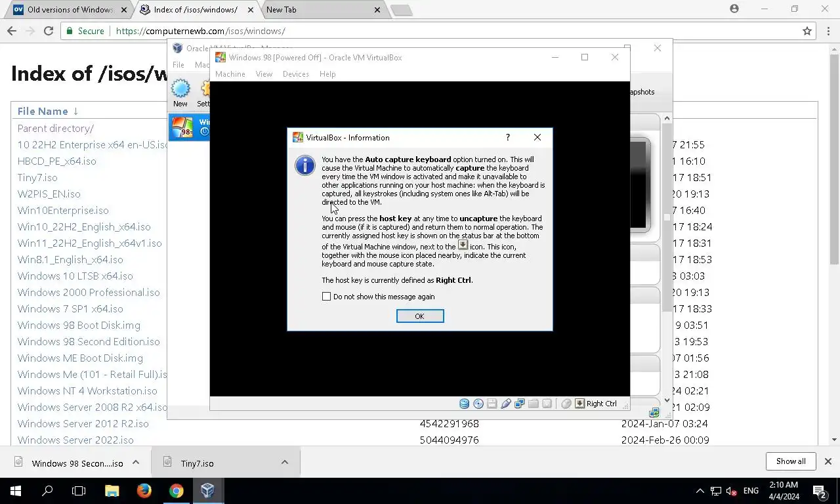Switch to the New Tab browser tab

coord(322,10)
